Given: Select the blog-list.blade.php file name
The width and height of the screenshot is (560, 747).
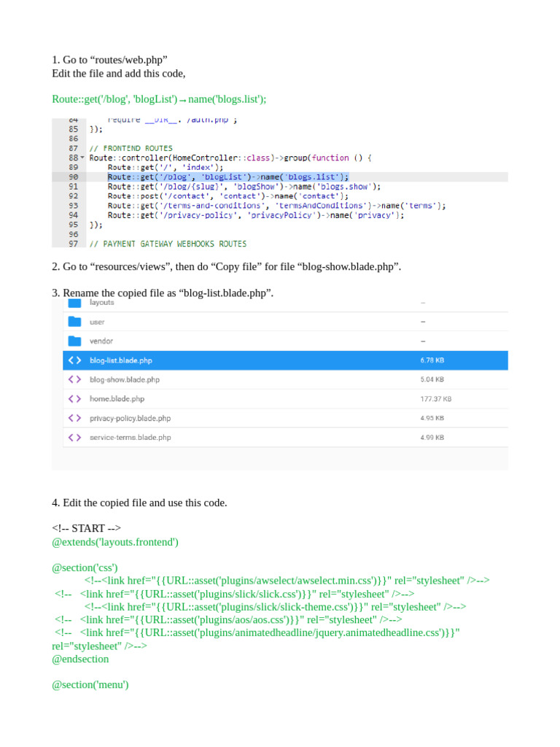Looking at the screenshot, I should point(121,360).
